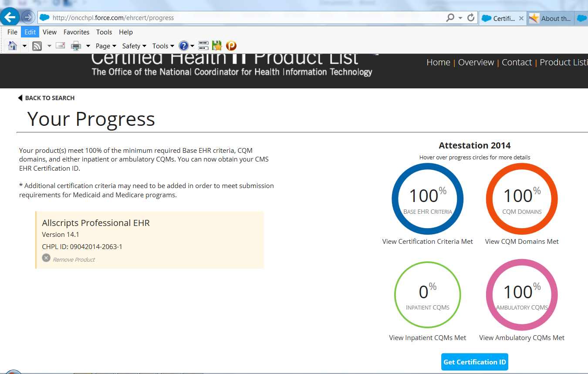This screenshot has width=588, height=374.
Task: Close the Certifi... browser tab
Action: point(521,18)
